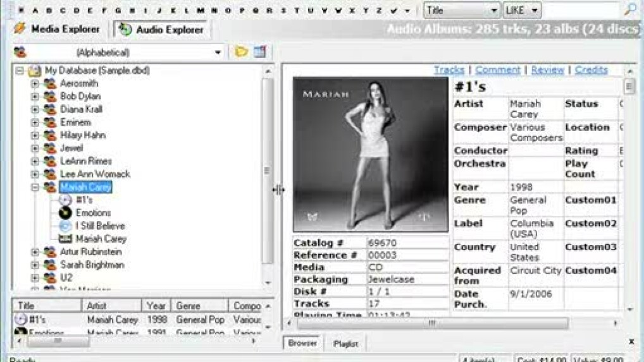Select the Emotions vinyl record icon
The width and height of the screenshot is (644, 362).
(65, 213)
